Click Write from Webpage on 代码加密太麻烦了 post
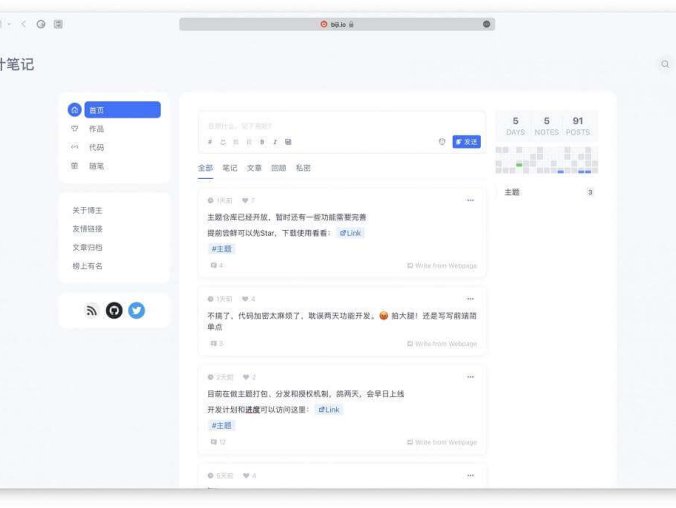Image resolution: width=676 pixels, height=508 pixels. 442,344
